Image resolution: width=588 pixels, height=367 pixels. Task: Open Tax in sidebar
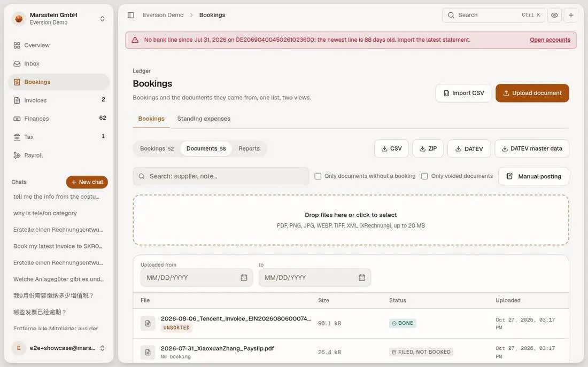[58, 137]
